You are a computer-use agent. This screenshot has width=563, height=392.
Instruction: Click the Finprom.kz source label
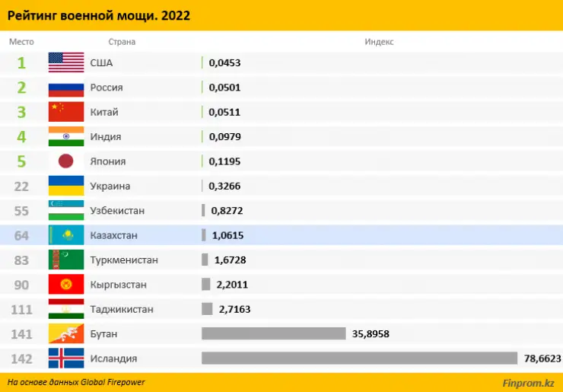528,383
